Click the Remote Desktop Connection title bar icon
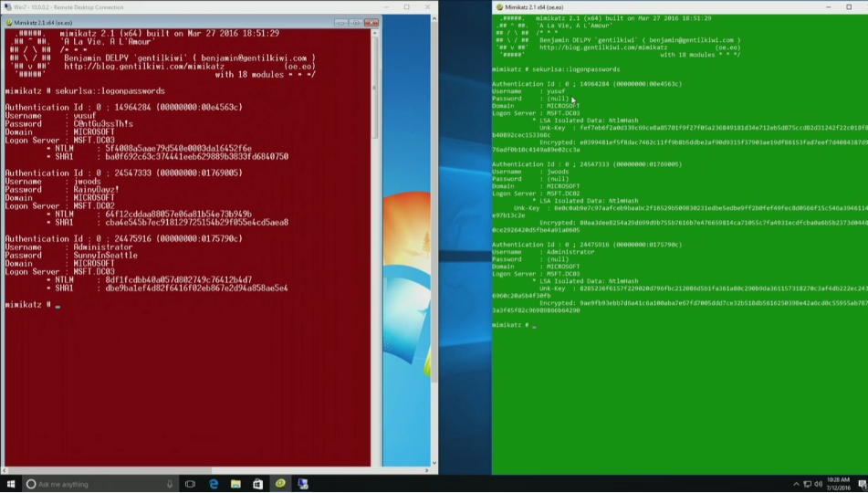This screenshot has width=868, height=493. pyautogui.click(x=7, y=7)
